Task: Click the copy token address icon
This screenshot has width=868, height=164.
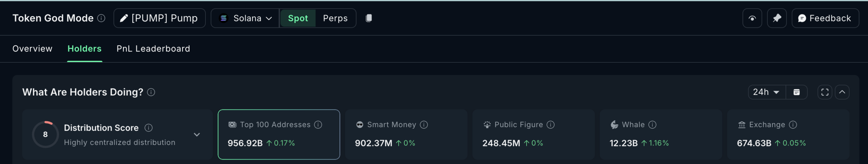Action: (369, 18)
